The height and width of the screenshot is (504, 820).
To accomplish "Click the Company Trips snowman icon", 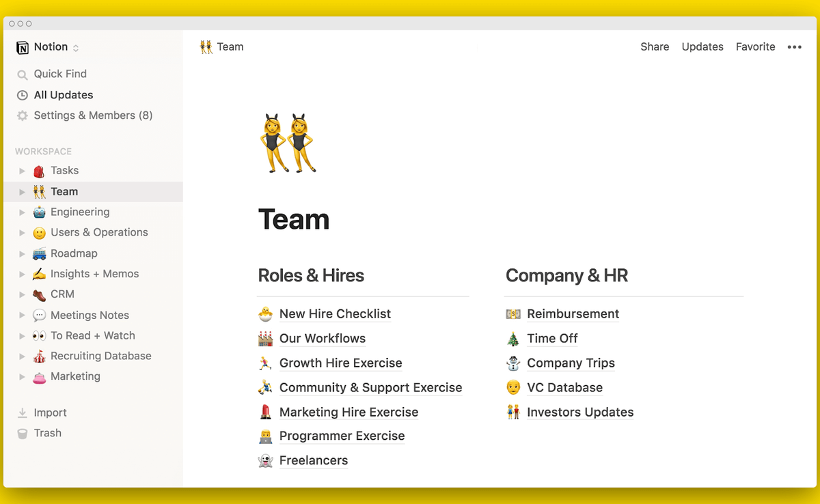I will [513, 363].
